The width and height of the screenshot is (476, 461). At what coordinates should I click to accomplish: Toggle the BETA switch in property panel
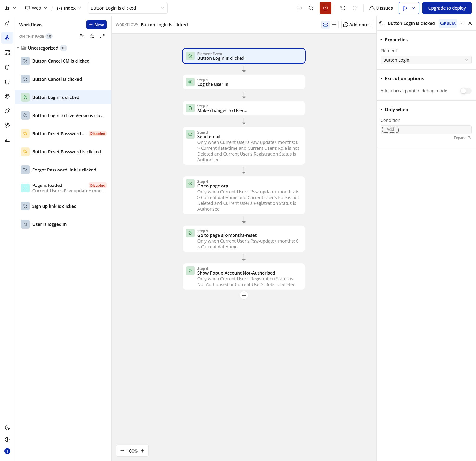[x=448, y=23]
